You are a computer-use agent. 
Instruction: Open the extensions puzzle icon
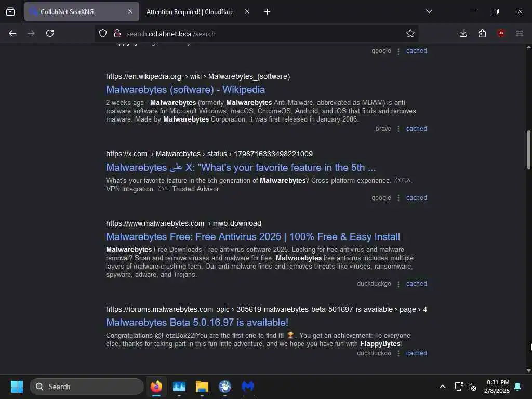482,33
